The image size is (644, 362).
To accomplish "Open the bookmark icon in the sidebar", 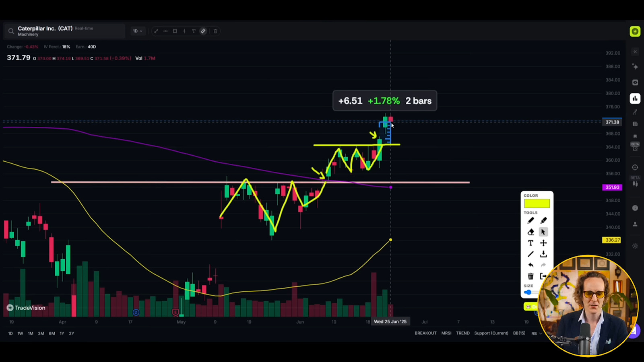I will (x=635, y=137).
